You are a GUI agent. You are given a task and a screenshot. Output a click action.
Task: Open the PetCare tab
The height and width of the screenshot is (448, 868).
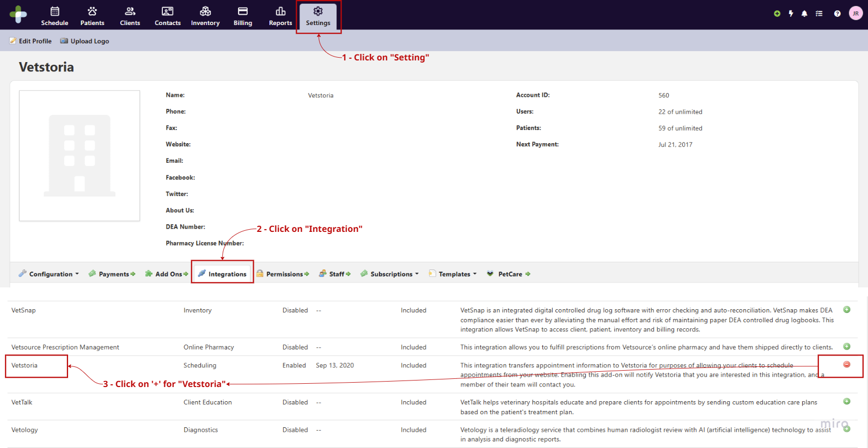pyautogui.click(x=509, y=274)
